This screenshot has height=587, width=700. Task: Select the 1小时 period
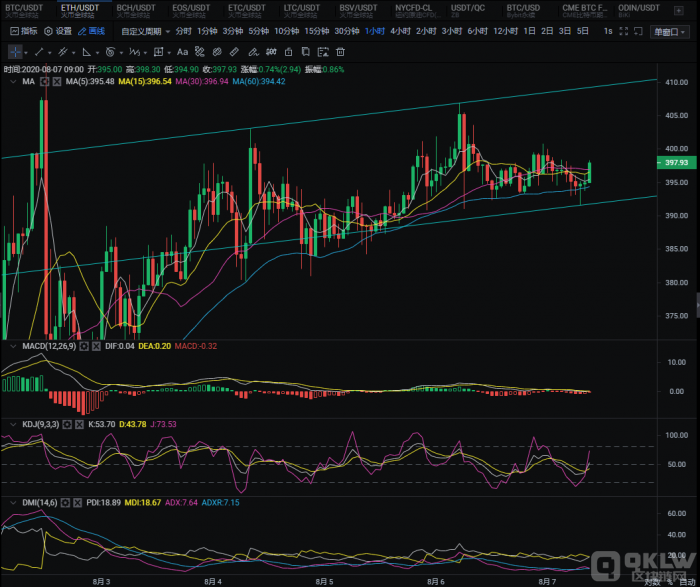pyautogui.click(x=375, y=31)
